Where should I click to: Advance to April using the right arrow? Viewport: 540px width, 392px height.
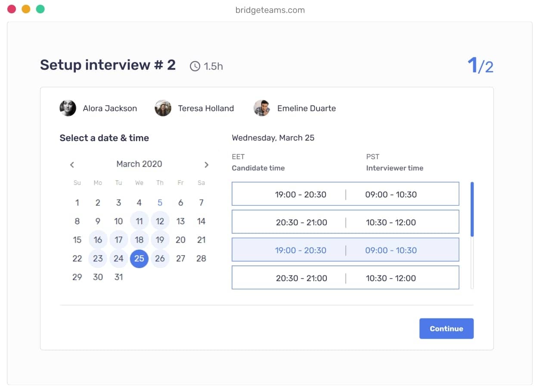(x=206, y=164)
